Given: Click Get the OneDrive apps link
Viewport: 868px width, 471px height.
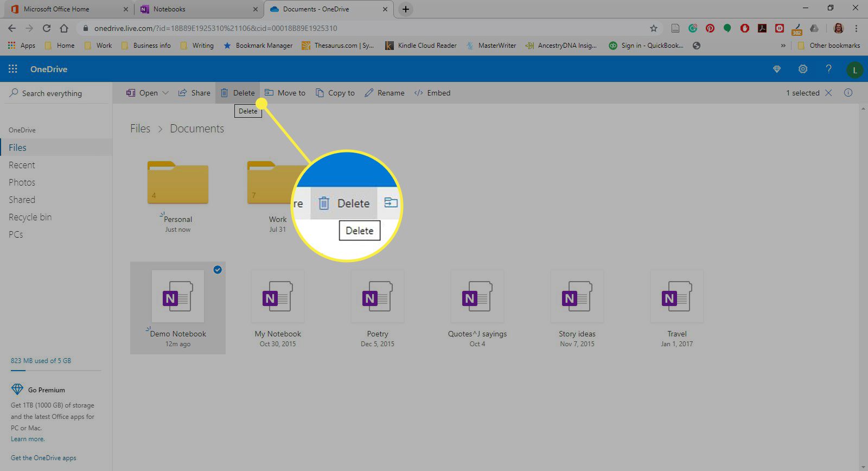Looking at the screenshot, I should point(43,457).
